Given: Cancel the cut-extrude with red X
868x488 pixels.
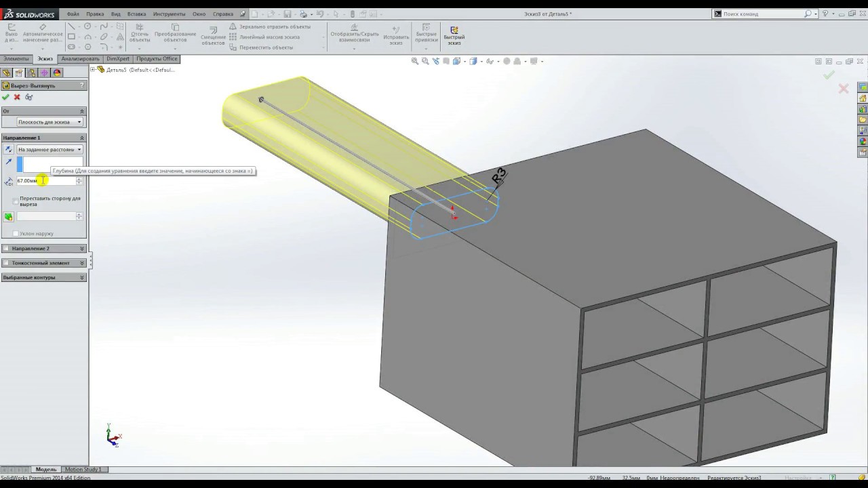Looking at the screenshot, I should tap(17, 97).
